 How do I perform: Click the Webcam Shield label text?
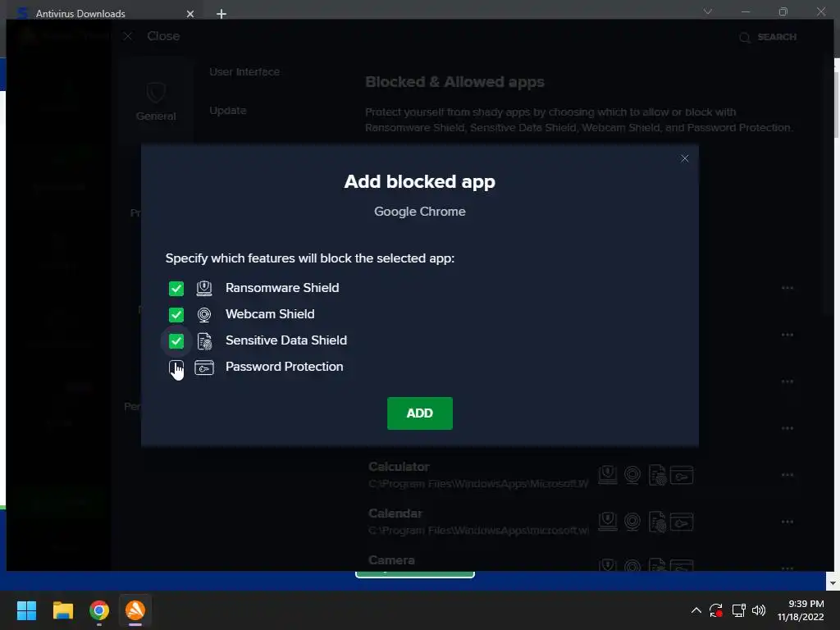click(269, 314)
